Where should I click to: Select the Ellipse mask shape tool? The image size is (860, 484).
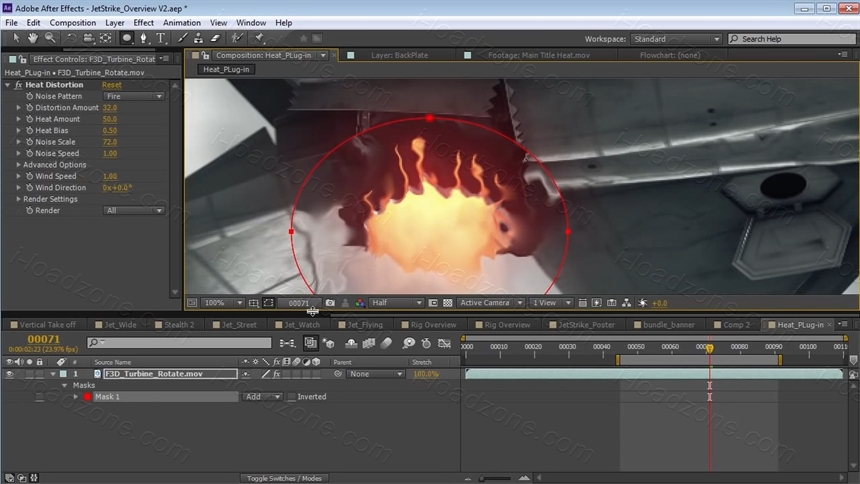click(126, 38)
